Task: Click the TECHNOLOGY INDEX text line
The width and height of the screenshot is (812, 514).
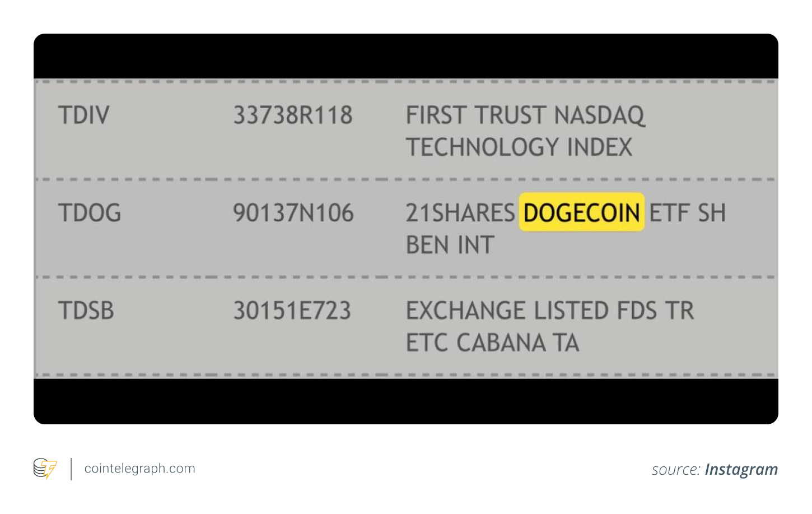Action: click(x=519, y=147)
